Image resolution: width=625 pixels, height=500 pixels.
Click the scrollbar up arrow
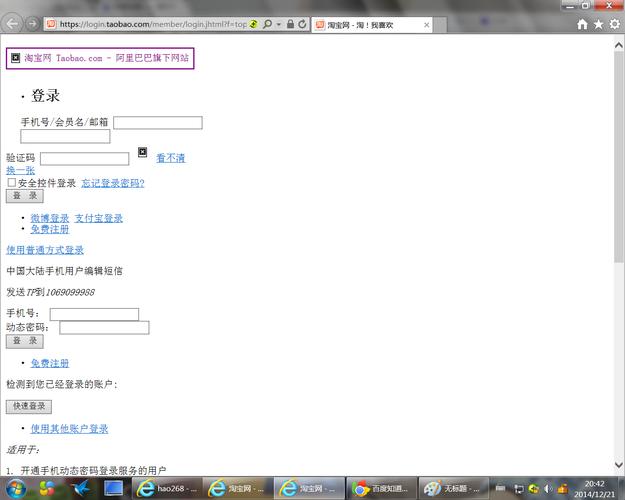coord(619,45)
